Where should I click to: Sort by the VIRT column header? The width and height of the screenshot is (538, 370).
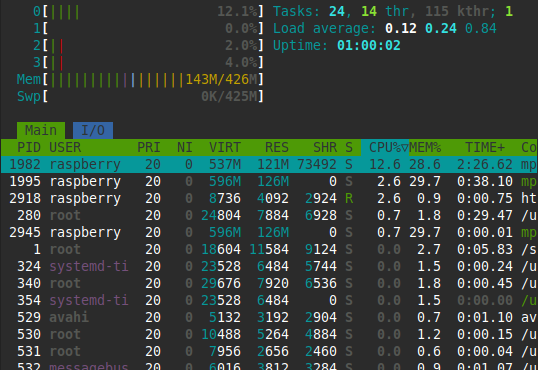(225, 148)
